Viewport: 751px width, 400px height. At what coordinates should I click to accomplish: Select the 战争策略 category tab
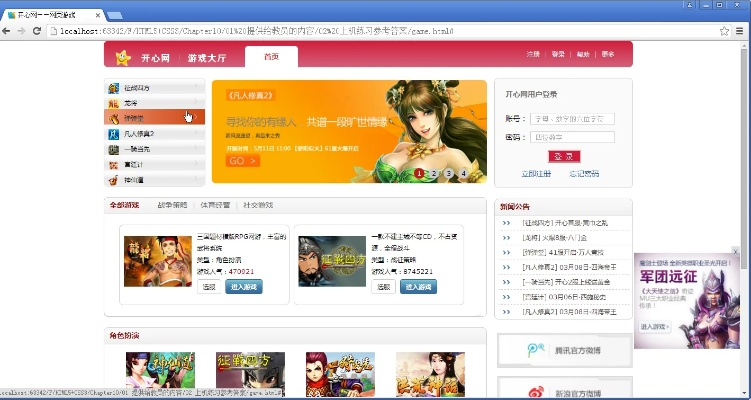[172, 205]
